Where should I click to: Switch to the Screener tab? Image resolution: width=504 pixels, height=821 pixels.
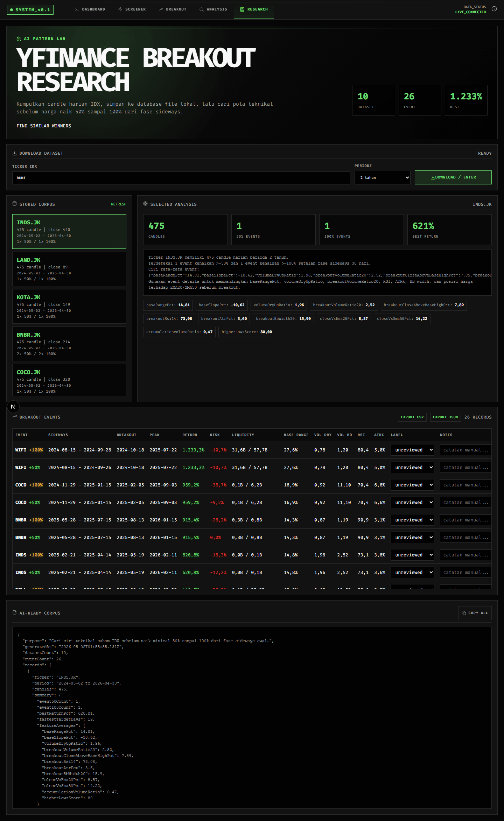tap(132, 9)
